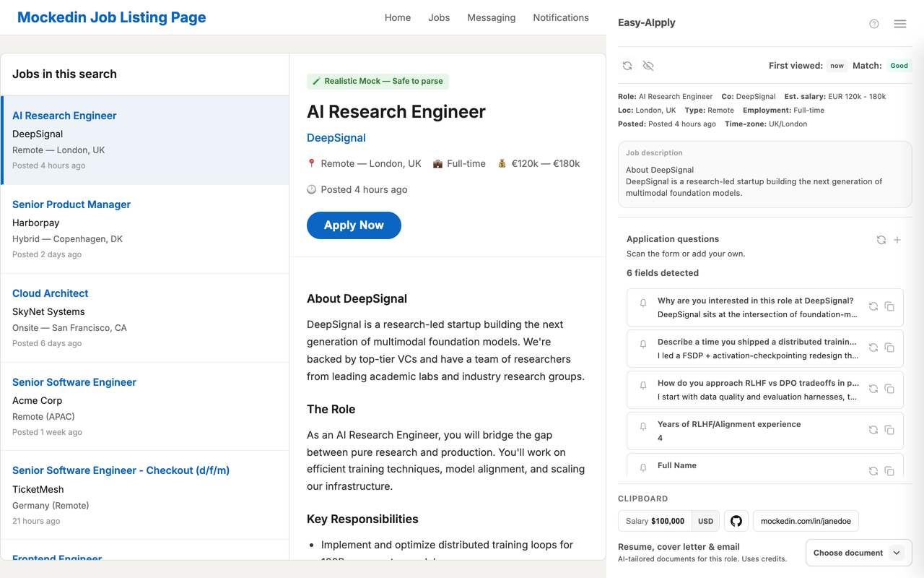924x578 pixels.
Task: Click the bell icon on 'Describe a time you shipped' question
Action: (x=643, y=345)
